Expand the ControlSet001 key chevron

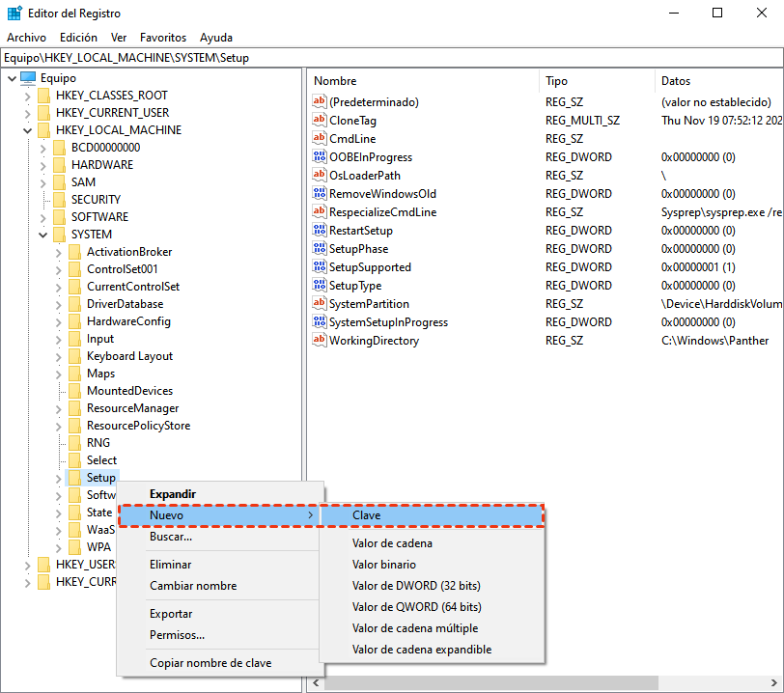click(x=61, y=268)
